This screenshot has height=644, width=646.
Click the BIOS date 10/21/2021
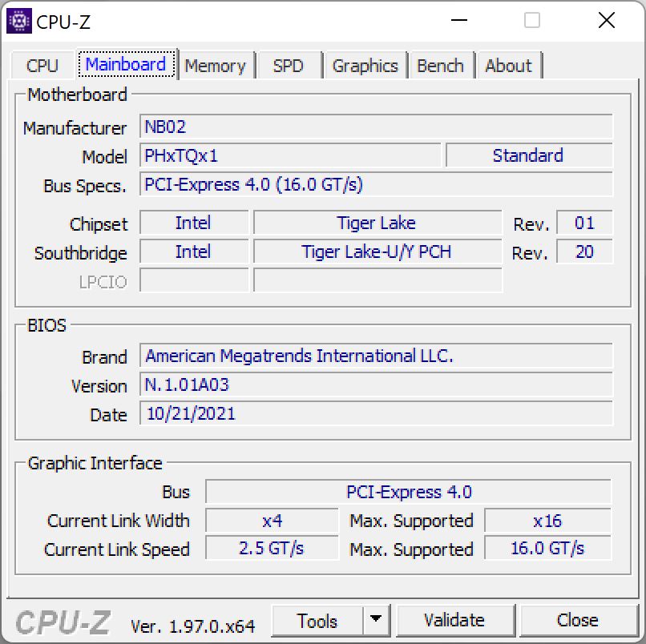[x=376, y=413]
